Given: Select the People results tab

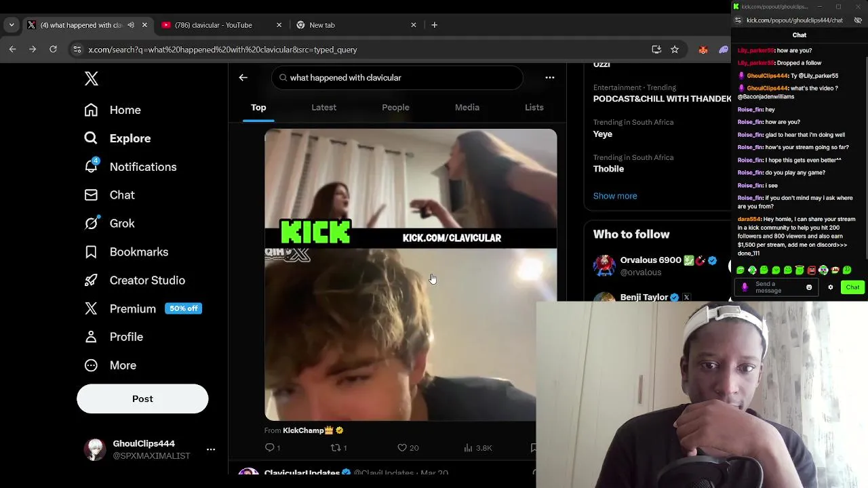Looking at the screenshot, I should tap(395, 107).
